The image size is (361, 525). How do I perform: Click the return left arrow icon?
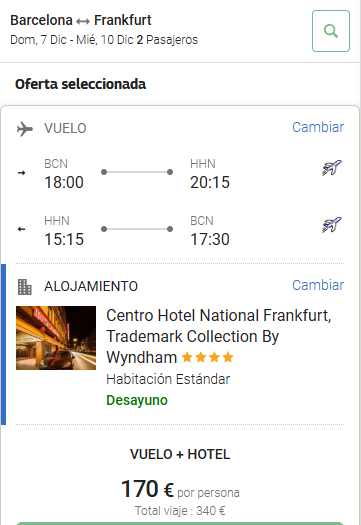tap(21, 229)
